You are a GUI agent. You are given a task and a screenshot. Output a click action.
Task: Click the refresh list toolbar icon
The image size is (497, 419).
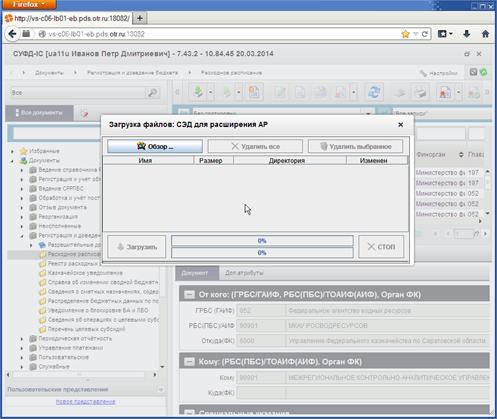374,92
